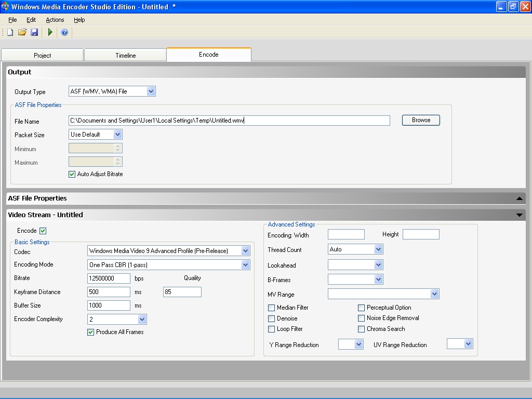Toggle Auto Adjust Bitrate checkbox
The height and width of the screenshot is (399, 532).
pos(72,175)
